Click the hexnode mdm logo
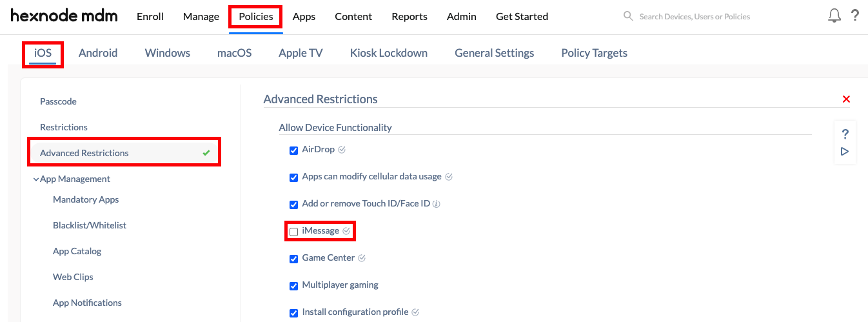Screen dimensions: 868x322 point(64,16)
